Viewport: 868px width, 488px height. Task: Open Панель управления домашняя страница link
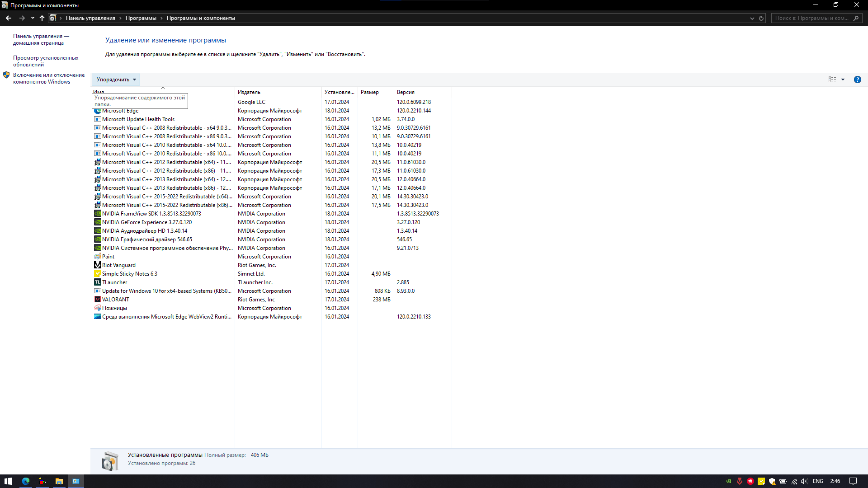pyautogui.click(x=41, y=40)
